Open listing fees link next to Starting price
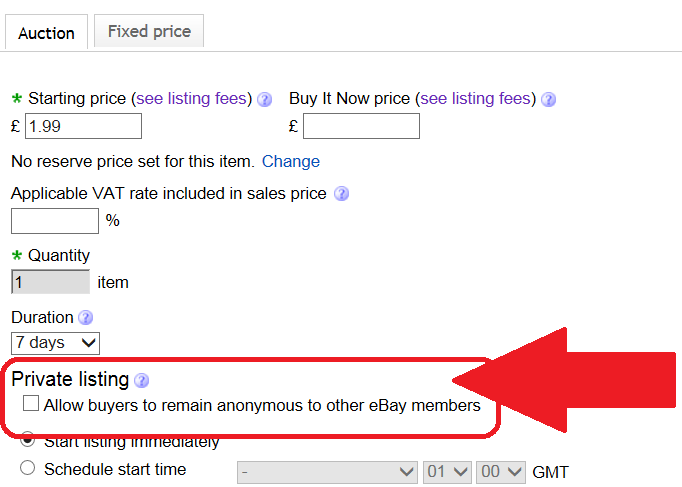The width and height of the screenshot is (682, 487). 193,99
